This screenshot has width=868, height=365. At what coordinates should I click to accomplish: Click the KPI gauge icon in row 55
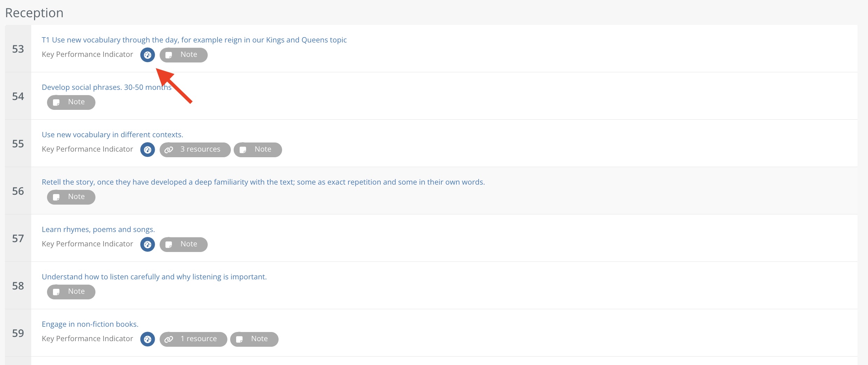pos(147,150)
